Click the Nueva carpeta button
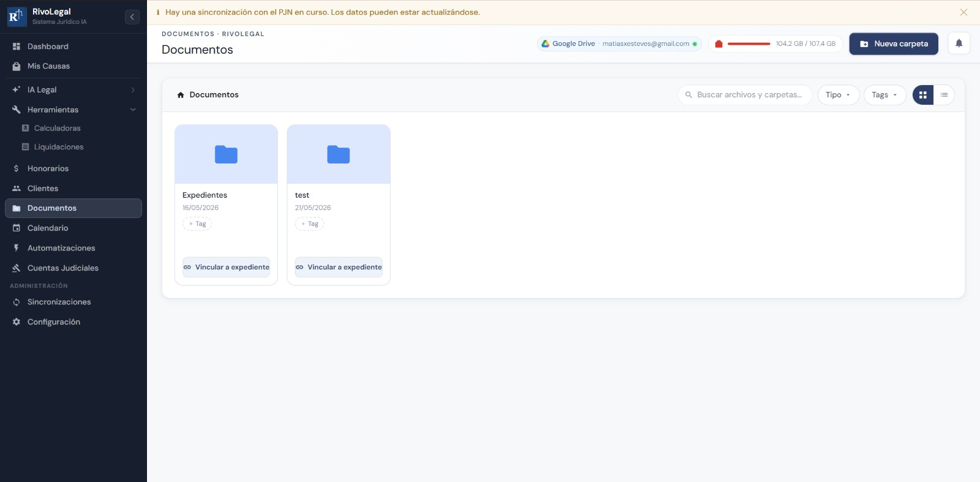Viewport: 980px width, 482px height. [x=894, y=44]
